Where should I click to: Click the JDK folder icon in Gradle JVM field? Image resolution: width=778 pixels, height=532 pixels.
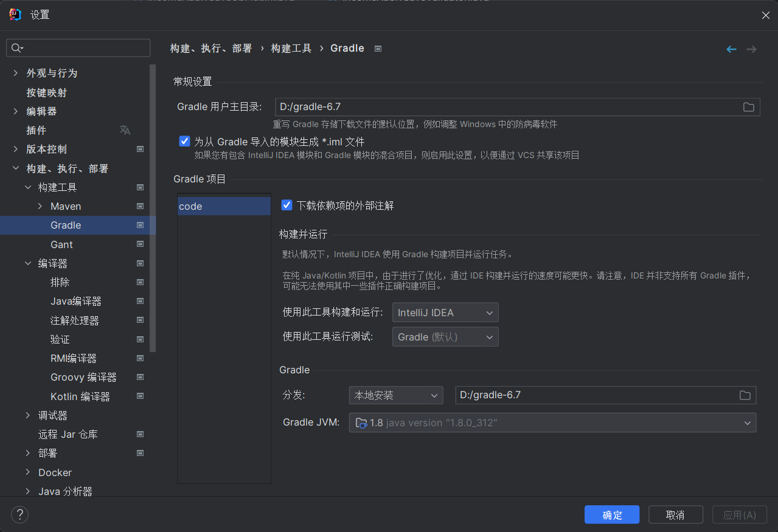point(361,423)
